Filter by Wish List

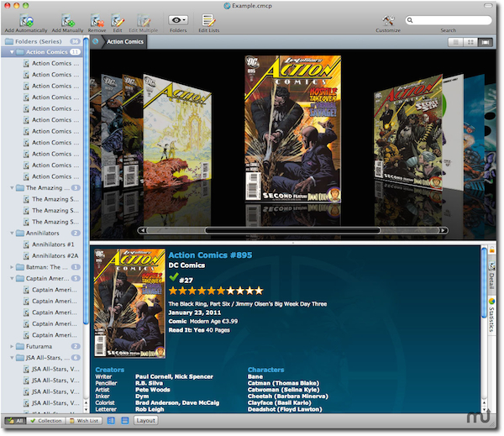tap(84, 421)
